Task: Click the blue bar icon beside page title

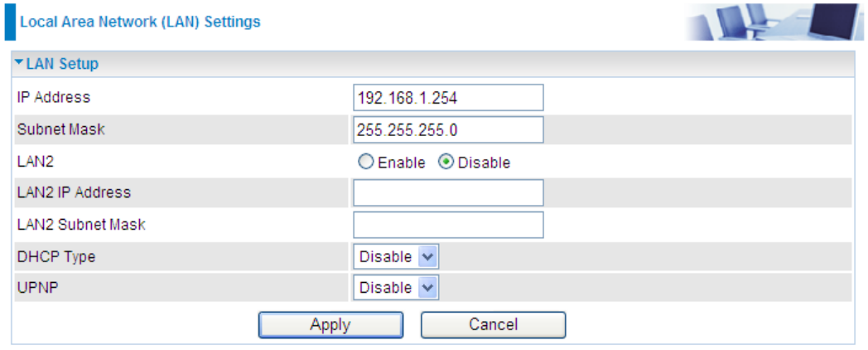Action: (10, 22)
